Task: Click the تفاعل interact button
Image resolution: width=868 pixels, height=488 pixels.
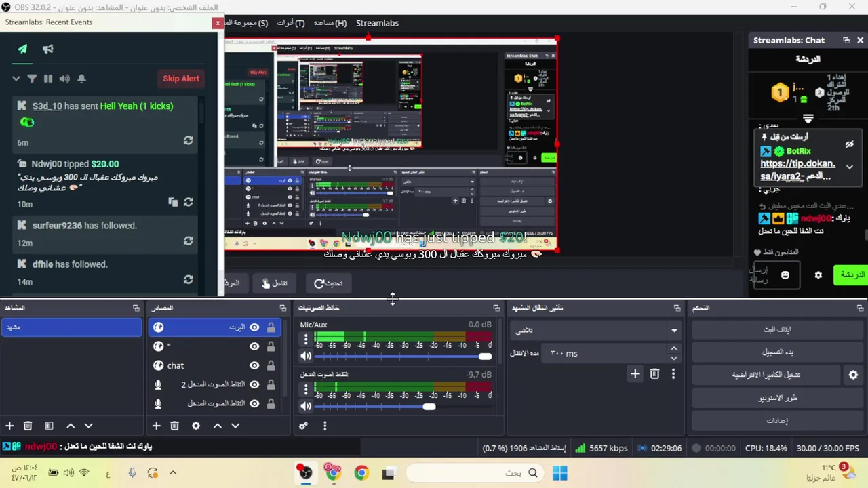Action: (x=275, y=283)
